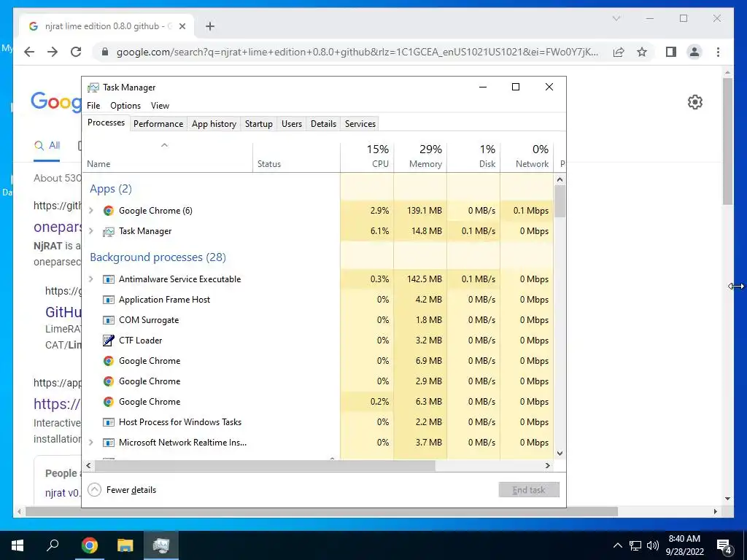Open the Chrome profile avatar
Image resolution: width=747 pixels, height=560 pixels.
[x=694, y=52]
